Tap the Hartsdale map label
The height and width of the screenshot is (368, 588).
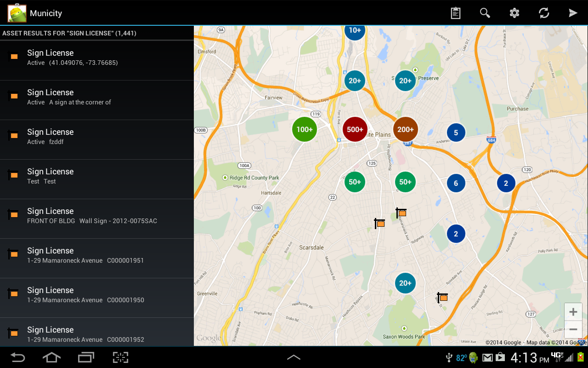tap(271, 193)
